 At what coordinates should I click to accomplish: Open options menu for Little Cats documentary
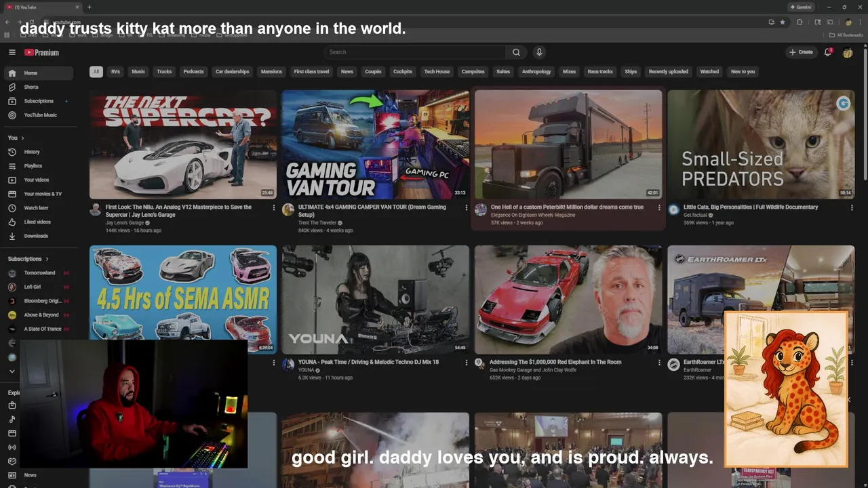click(x=852, y=207)
